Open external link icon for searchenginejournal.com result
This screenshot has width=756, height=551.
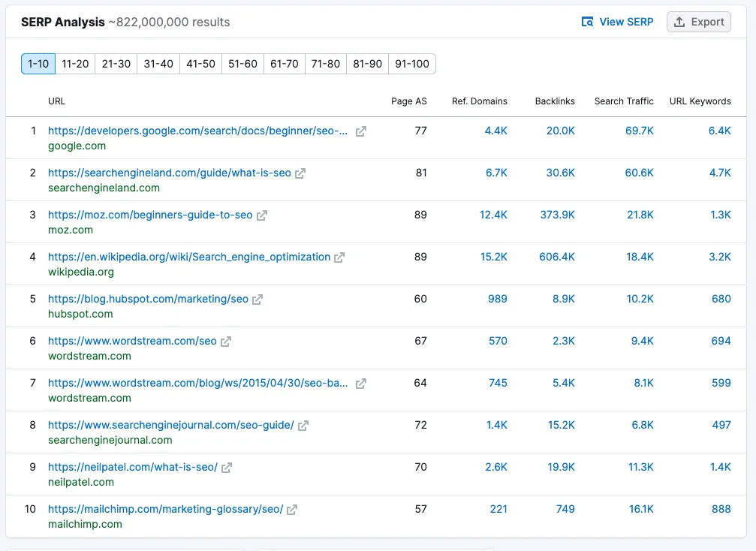303,426
